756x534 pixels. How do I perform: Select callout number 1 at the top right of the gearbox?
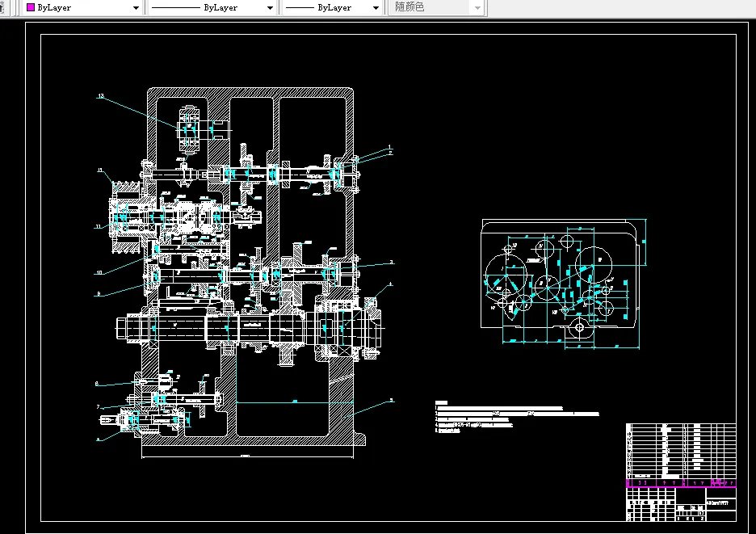pos(390,147)
